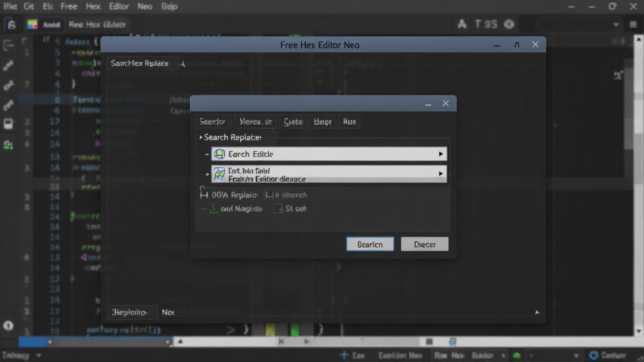This screenshot has width=644, height=362.
Task: Click the green people icon in the left sidebar
Action: point(8,145)
